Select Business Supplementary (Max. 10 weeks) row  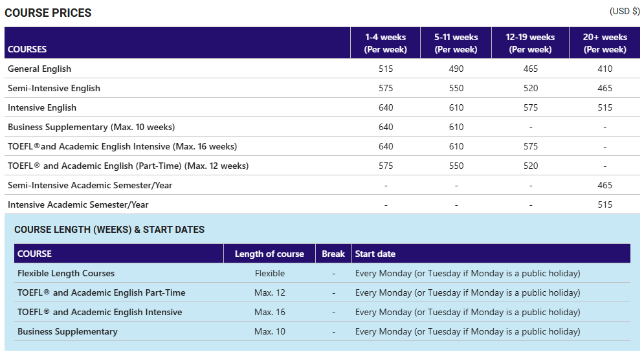[322, 127]
